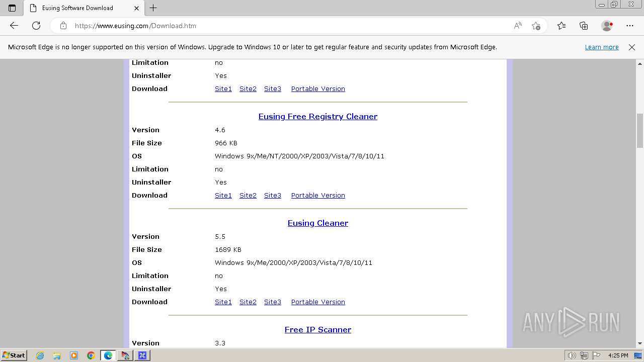Click the address bar URL
644x362 pixels.
(135, 26)
